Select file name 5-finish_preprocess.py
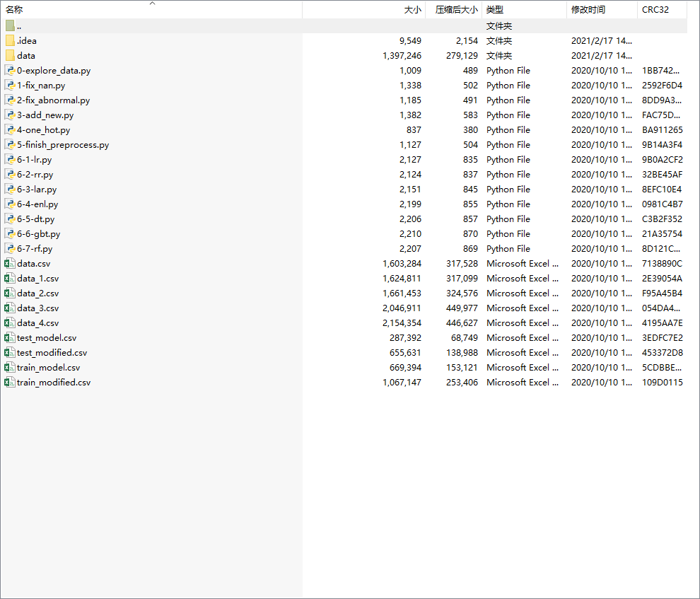Screen dimensions: 700x599 63,144
